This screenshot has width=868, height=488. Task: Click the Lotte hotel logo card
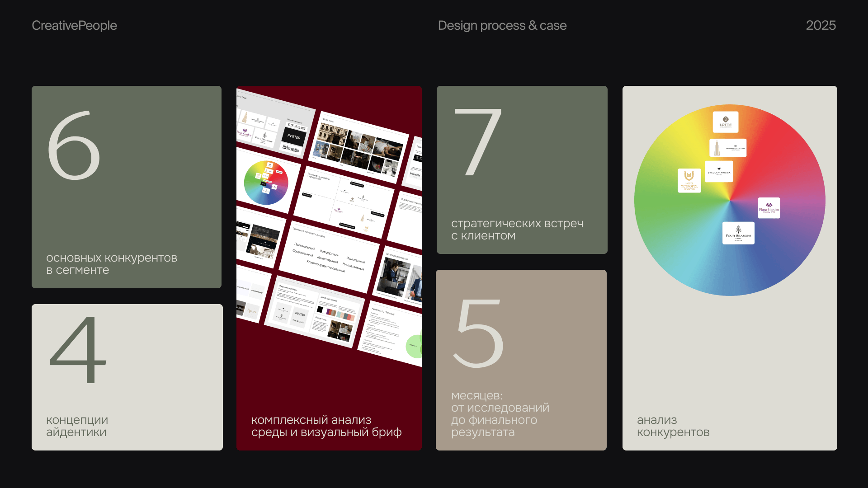click(x=725, y=122)
